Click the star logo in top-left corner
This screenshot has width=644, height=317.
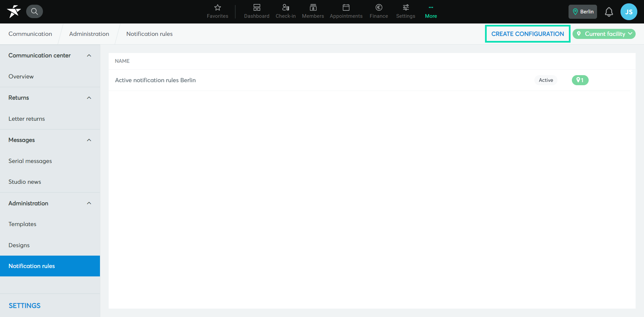(14, 11)
